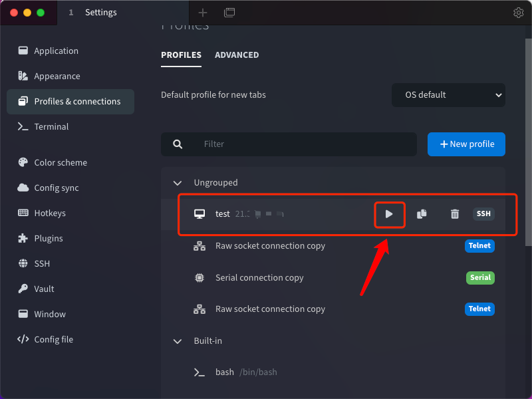The image size is (532, 399).
Task: Select the Profiles tab
Action: [x=181, y=55]
